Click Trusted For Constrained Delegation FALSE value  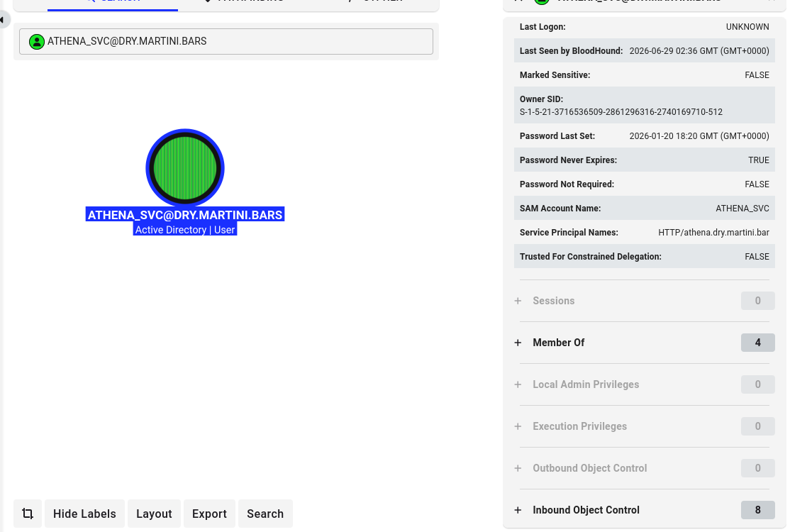pos(757,257)
